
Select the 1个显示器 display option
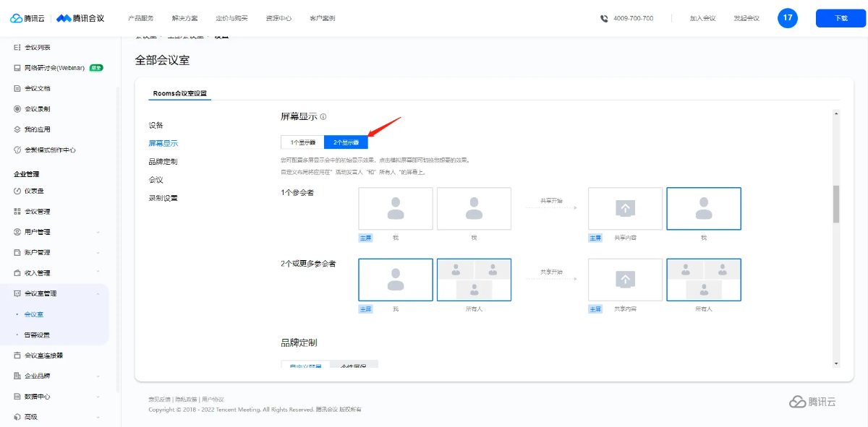[302, 142]
